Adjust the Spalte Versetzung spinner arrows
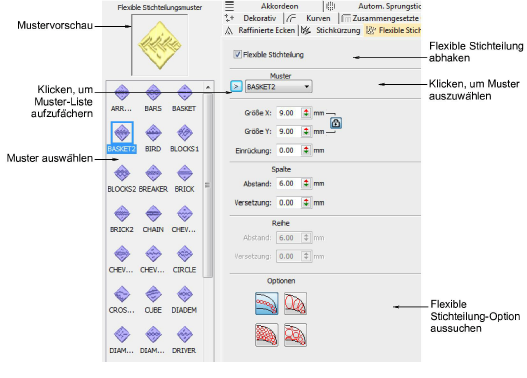The height and width of the screenshot is (378, 527). click(306, 203)
